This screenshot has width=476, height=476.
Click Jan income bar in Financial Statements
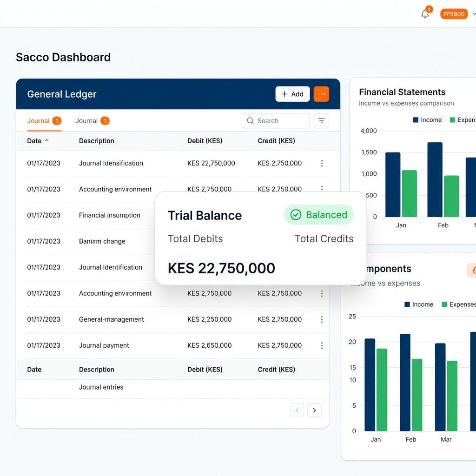pos(393,185)
